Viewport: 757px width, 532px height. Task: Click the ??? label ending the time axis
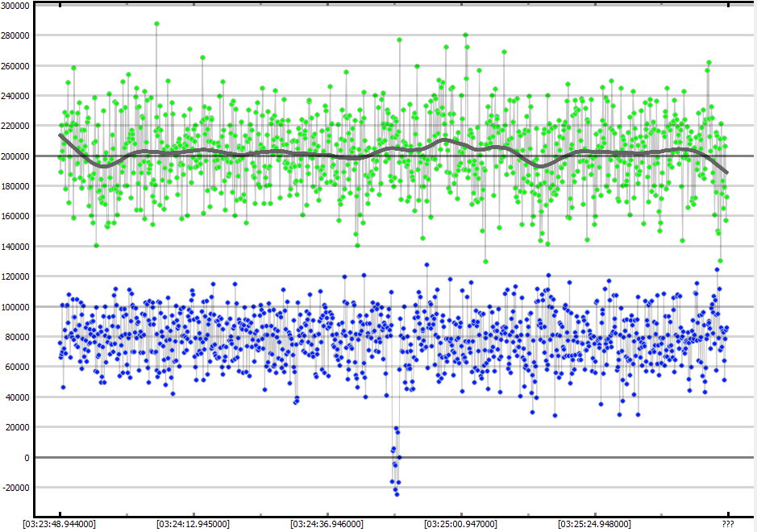pyautogui.click(x=728, y=524)
